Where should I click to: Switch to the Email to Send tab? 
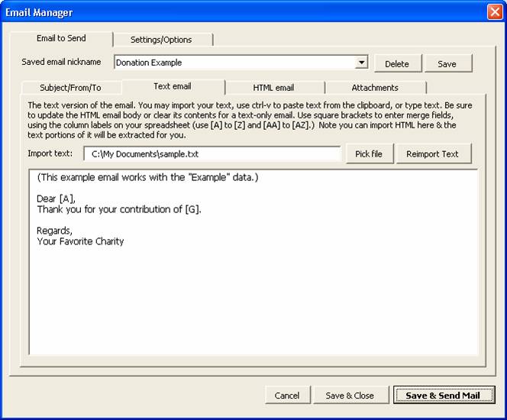[61, 38]
